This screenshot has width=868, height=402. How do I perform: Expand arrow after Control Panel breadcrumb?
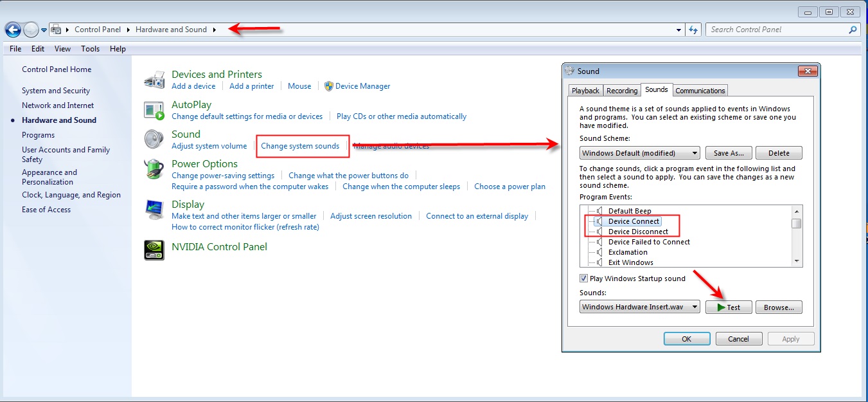coord(128,30)
